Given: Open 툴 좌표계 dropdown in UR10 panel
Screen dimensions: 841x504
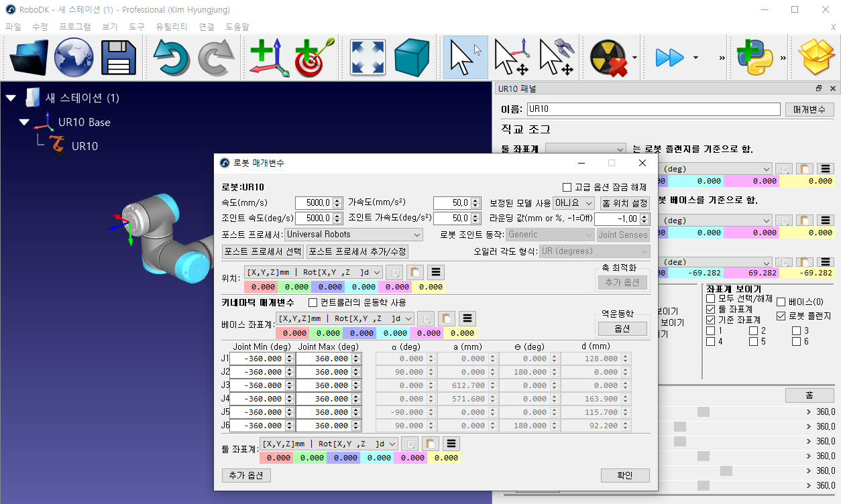Looking at the screenshot, I should [586, 149].
